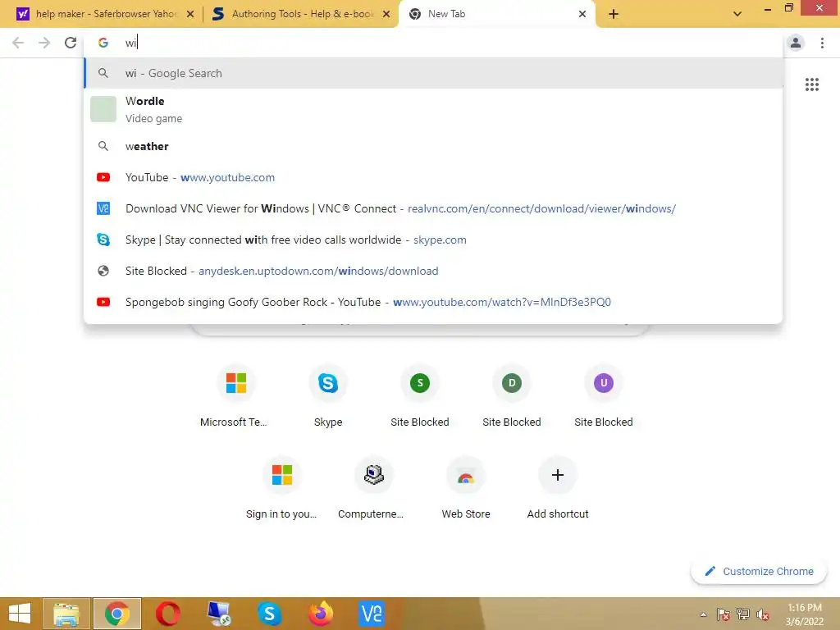
Task: Launch Firefox from the taskbar
Action: (321, 614)
